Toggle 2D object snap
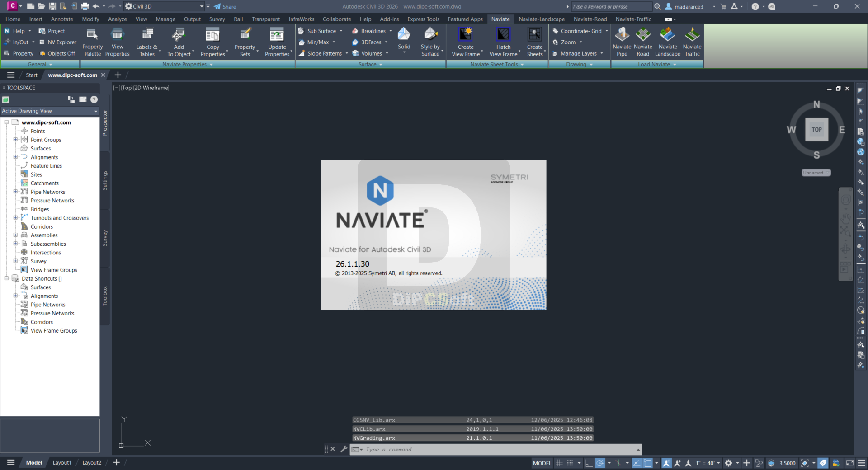This screenshot has width=868, height=470. click(x=648, y=463)
